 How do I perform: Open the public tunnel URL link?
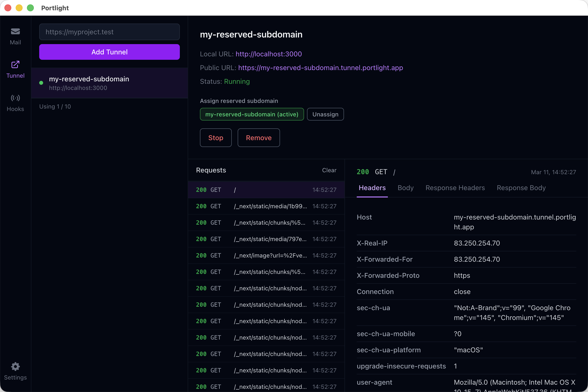[x=320, y=68]
